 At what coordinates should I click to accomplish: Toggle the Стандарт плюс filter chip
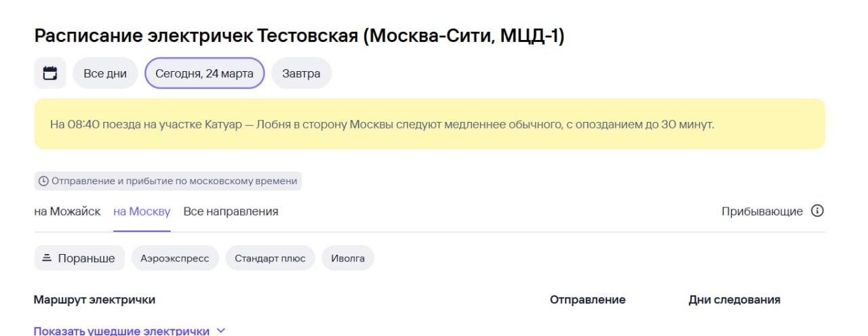270,258
